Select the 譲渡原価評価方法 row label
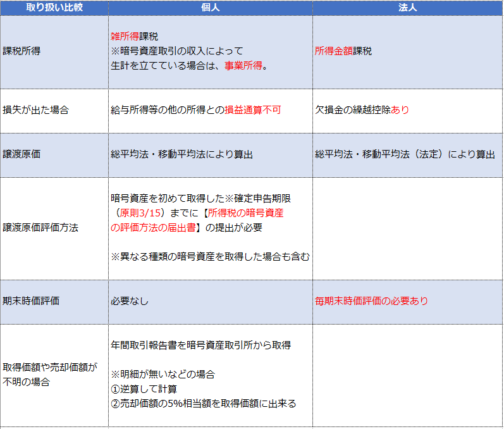This screenshot has width=504, height=429. [x=40, y=227]
